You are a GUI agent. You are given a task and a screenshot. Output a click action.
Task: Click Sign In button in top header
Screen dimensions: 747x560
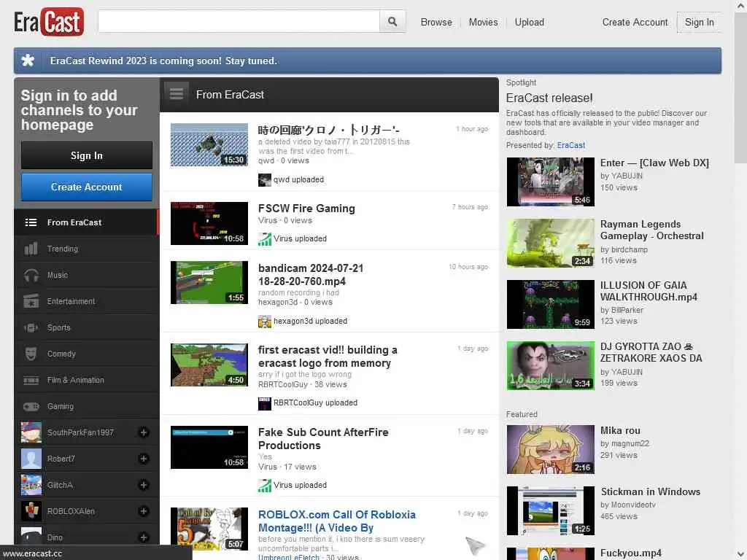coord(699,23)
